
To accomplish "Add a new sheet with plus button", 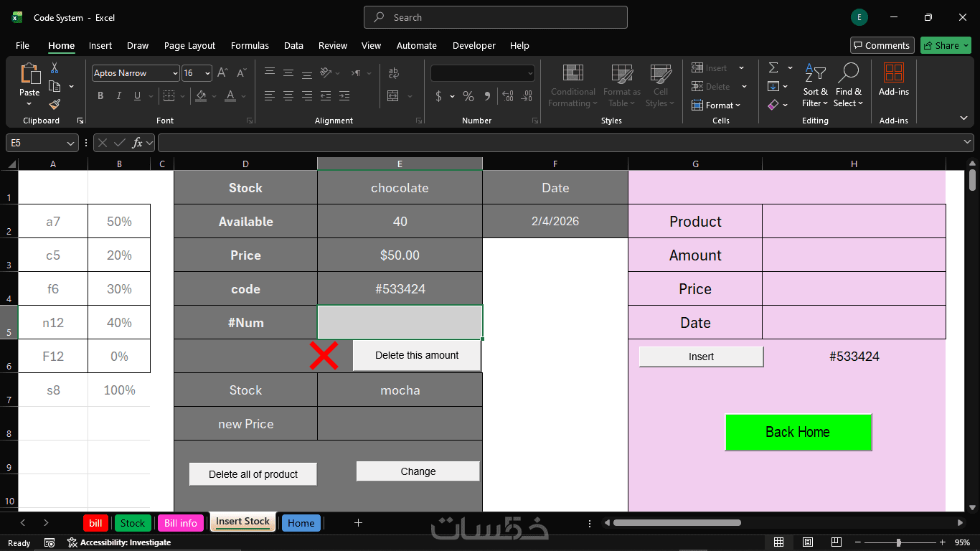I will (358, 523).
